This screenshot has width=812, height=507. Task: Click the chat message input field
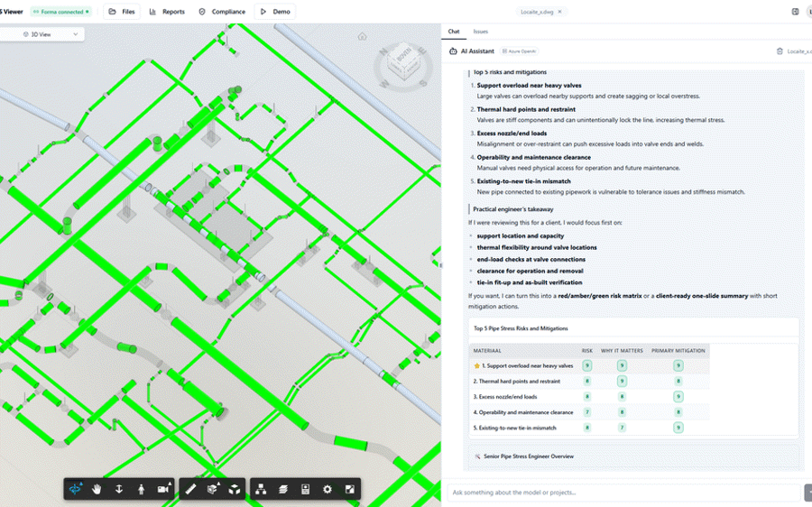click(x=624, y=493)
